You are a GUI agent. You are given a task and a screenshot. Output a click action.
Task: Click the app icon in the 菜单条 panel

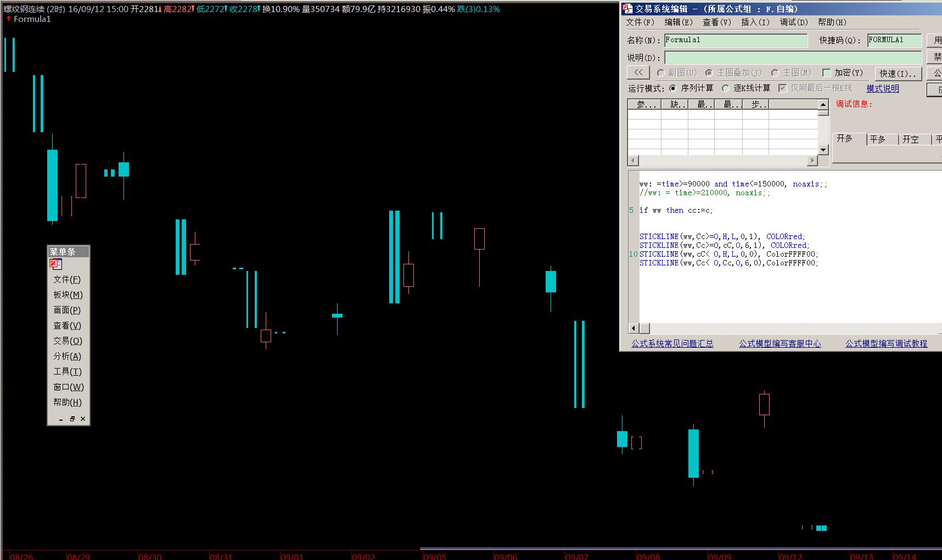click(55, 264)
